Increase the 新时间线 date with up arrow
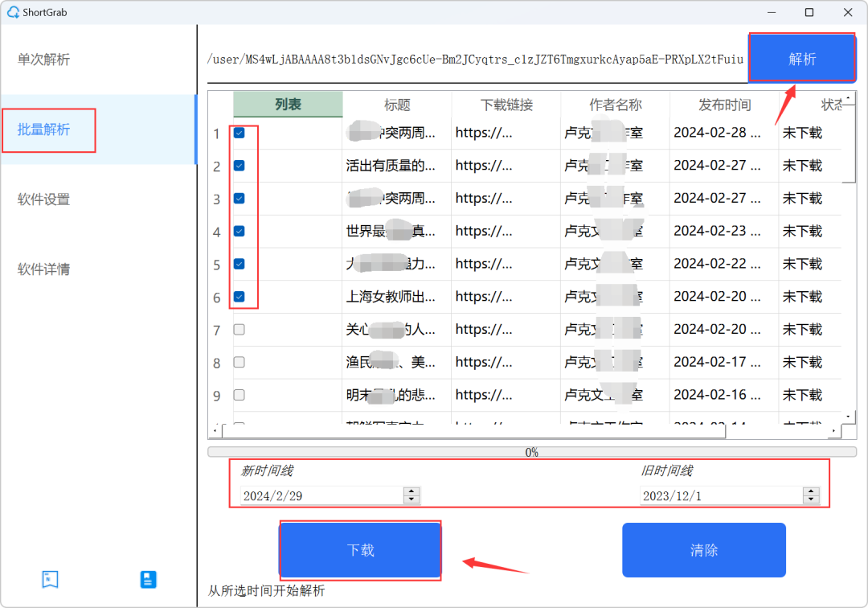The width and height of the screenshot is (868, 608). click(x=411, y=491)
